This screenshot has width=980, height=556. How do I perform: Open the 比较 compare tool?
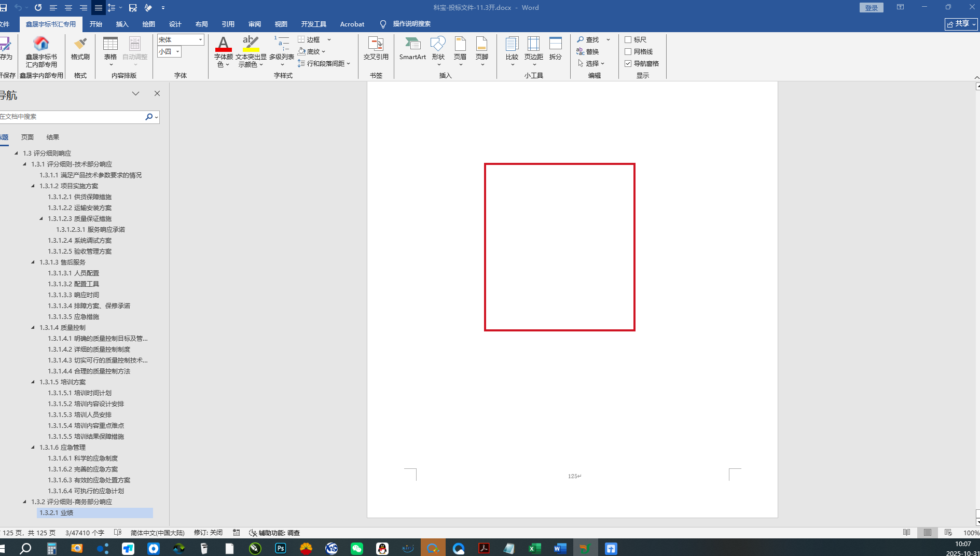point(512,50)
